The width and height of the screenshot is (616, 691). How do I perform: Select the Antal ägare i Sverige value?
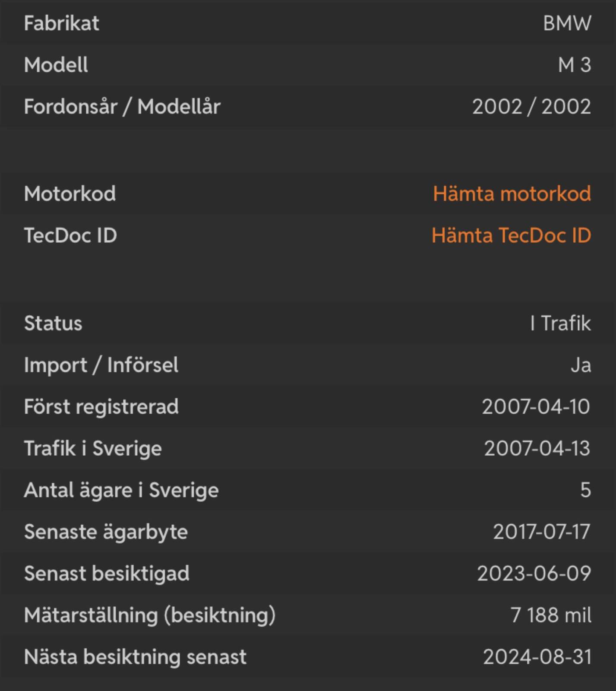585,490
